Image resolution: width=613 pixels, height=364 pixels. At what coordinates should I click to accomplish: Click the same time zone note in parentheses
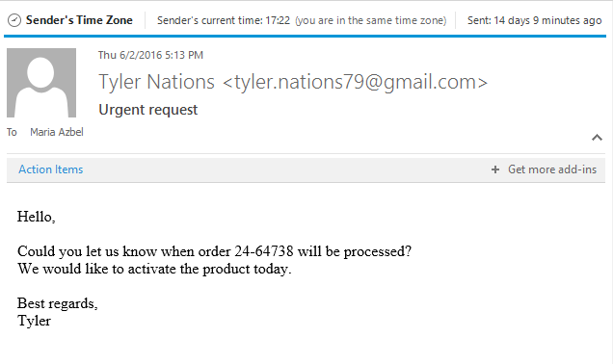[x=371, y=20]
